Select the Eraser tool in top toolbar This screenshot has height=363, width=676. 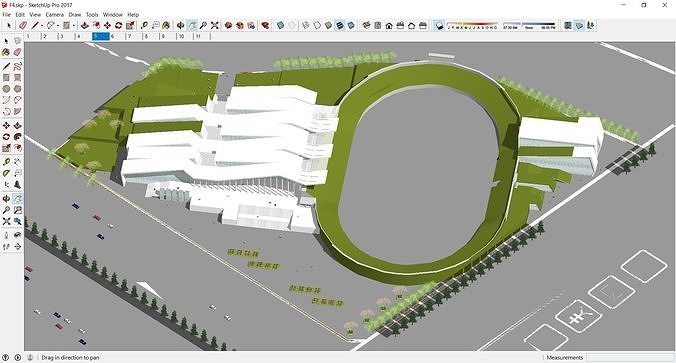(23, 26)
